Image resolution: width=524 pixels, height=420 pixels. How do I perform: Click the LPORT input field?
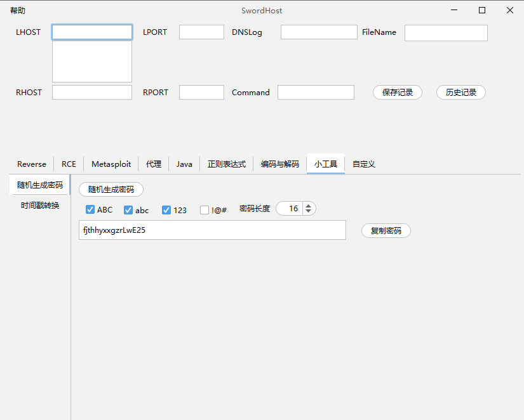click(201, 32)
